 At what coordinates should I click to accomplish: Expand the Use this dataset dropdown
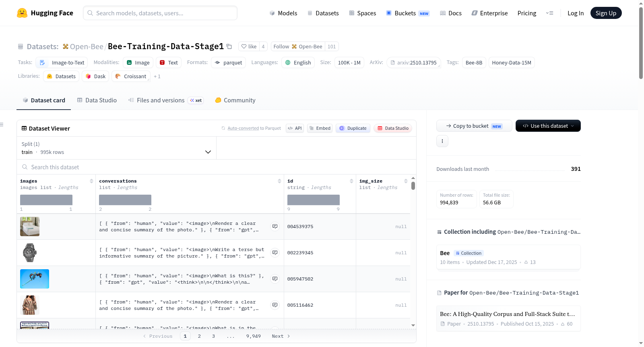548,126
